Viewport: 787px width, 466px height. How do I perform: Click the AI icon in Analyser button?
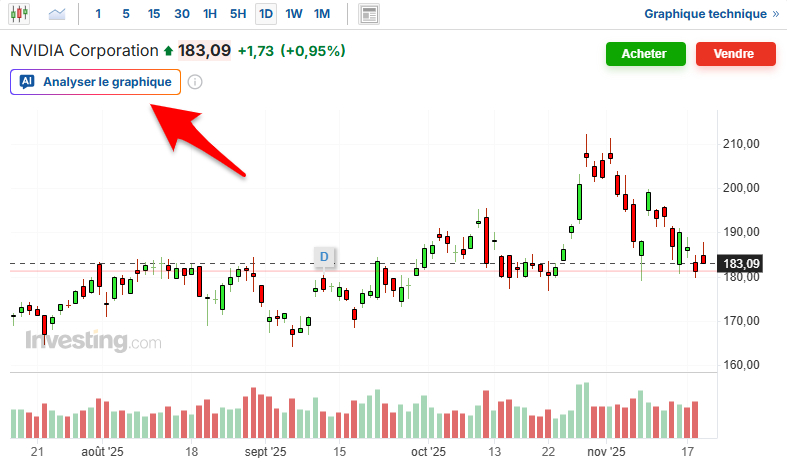click(x=27, y=82)
